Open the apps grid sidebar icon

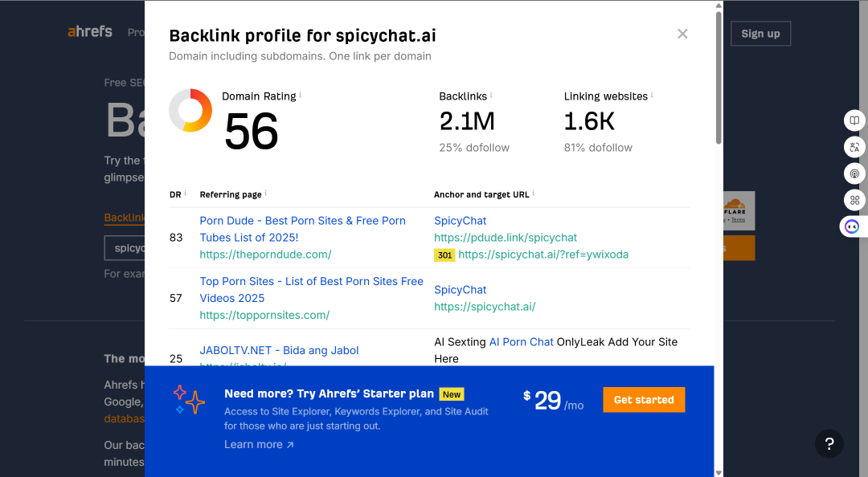pos(854,200)
